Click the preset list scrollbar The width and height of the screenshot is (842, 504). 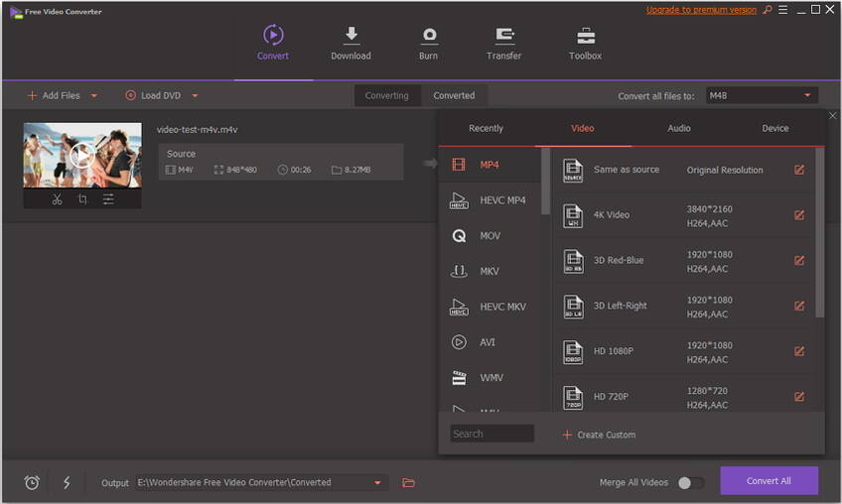[819, 232]
